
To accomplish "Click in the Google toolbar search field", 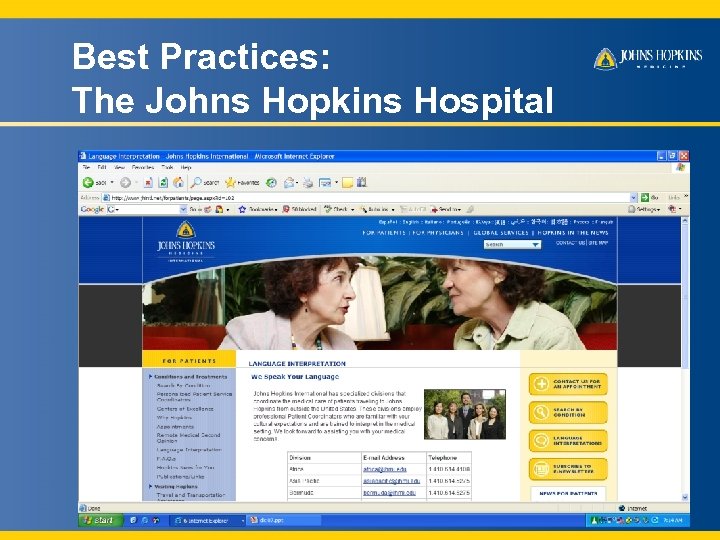I will (x=147, y=209).
